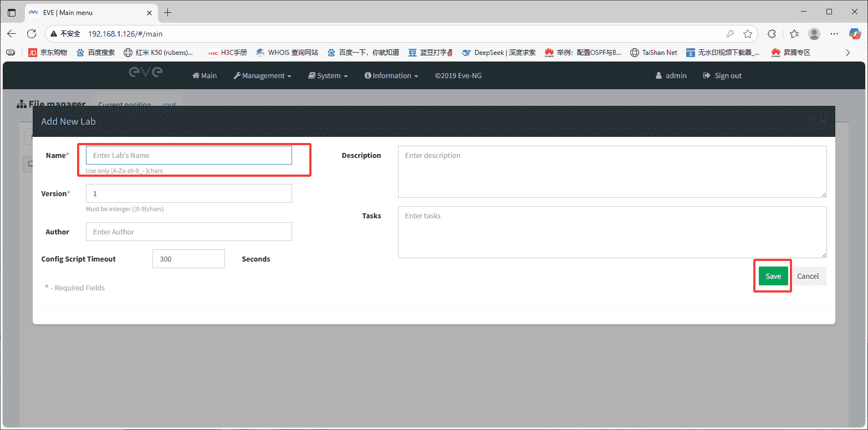Click into the Version field
868x430 pixels.
(x=188, y=193)
